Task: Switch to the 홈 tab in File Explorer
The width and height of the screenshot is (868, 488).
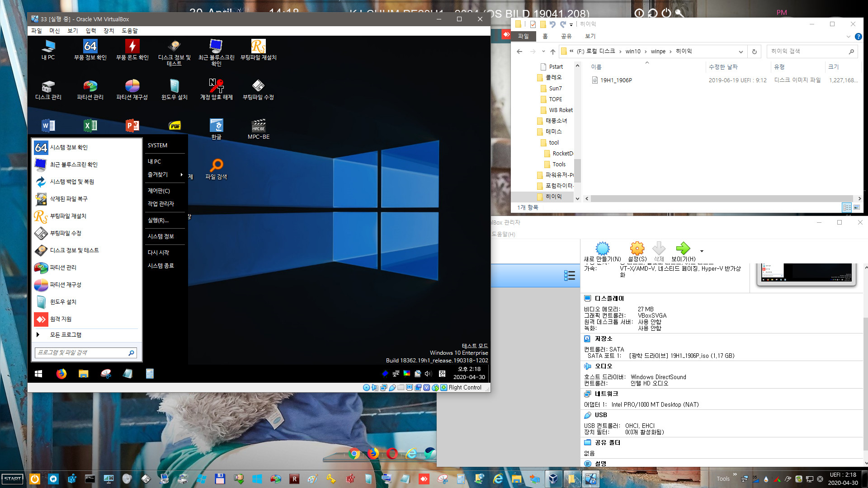Action: click(x=545, y=36)
